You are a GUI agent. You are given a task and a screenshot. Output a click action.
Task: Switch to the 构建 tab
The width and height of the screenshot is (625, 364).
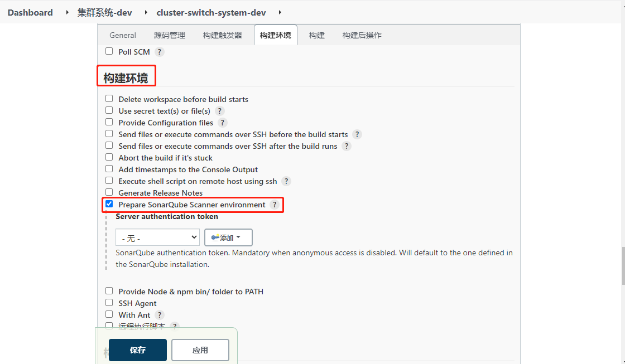[x=317, y=35]
